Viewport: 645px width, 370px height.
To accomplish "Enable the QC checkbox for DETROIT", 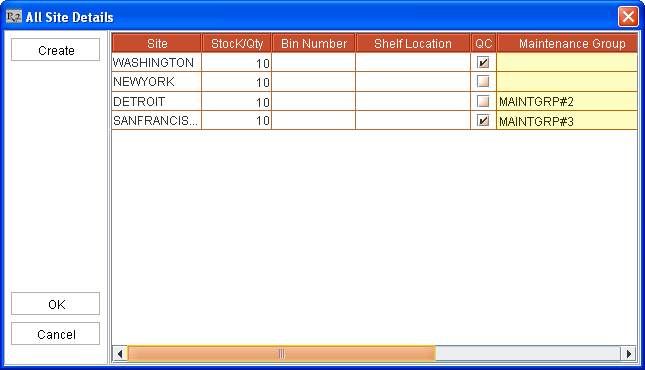I will point(483,101).
